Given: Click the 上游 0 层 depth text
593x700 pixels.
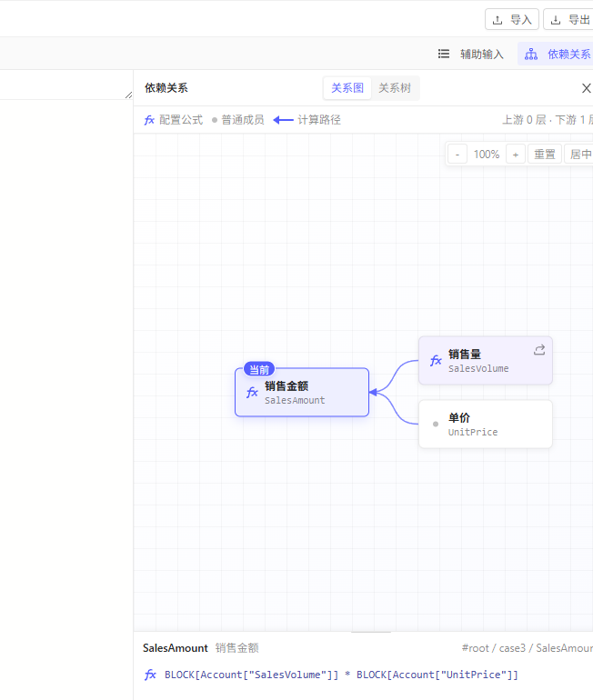Looking at the screenshot, I should (524, 120).
